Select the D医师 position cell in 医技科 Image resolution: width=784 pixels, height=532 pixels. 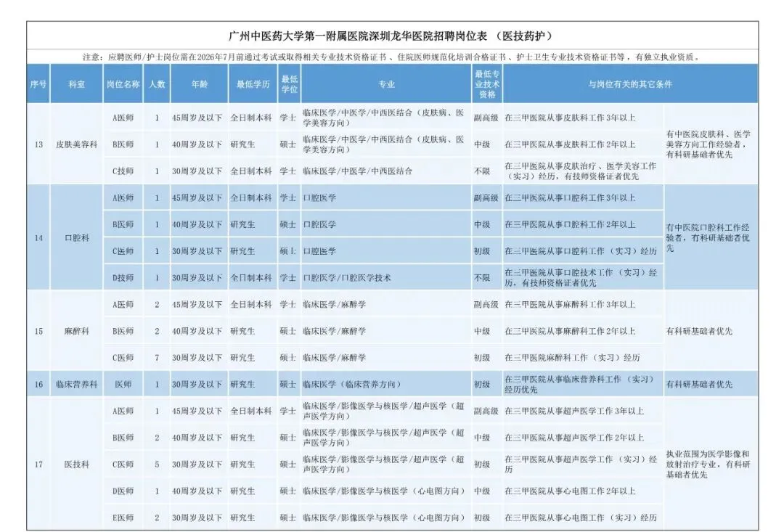(123, 491)
